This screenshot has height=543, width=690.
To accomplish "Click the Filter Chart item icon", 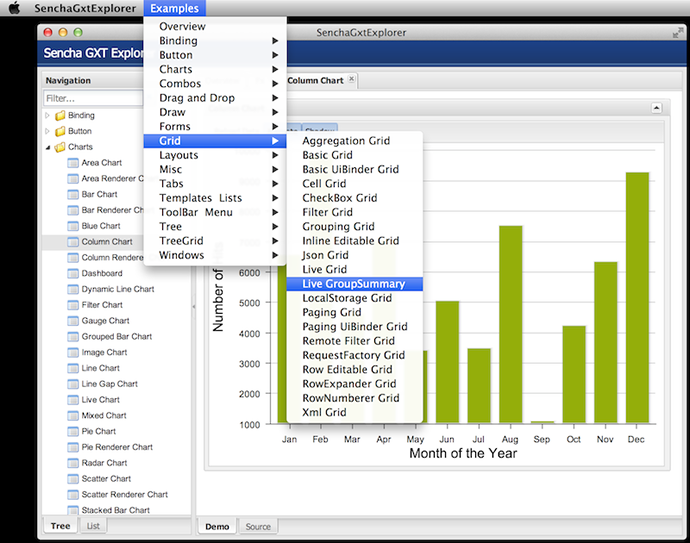I will [x=73, y=305].
